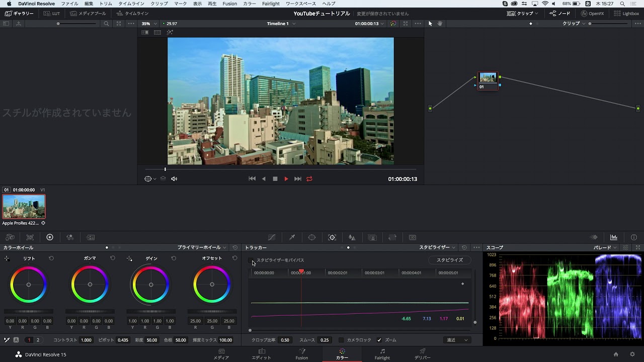Viewport: 644px width, 362px height.
Task: Toggle the Gallery panel button
Action: click(x=19, y=14)
